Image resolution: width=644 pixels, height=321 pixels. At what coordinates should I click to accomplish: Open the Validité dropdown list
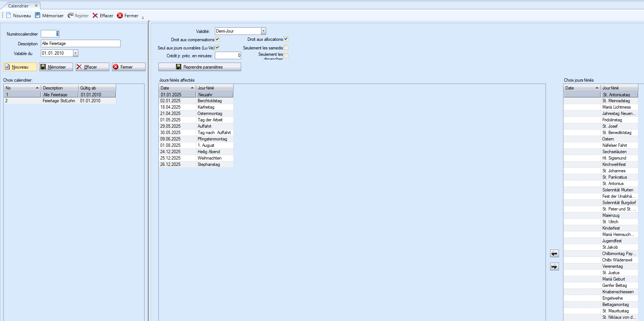[x=263, y=31]
